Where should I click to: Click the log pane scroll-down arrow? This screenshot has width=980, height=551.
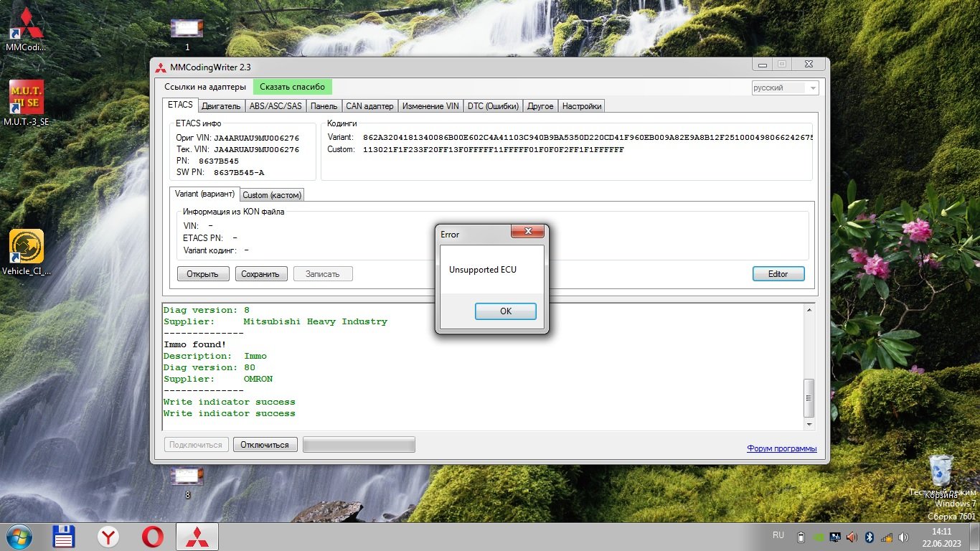(810, 425)
